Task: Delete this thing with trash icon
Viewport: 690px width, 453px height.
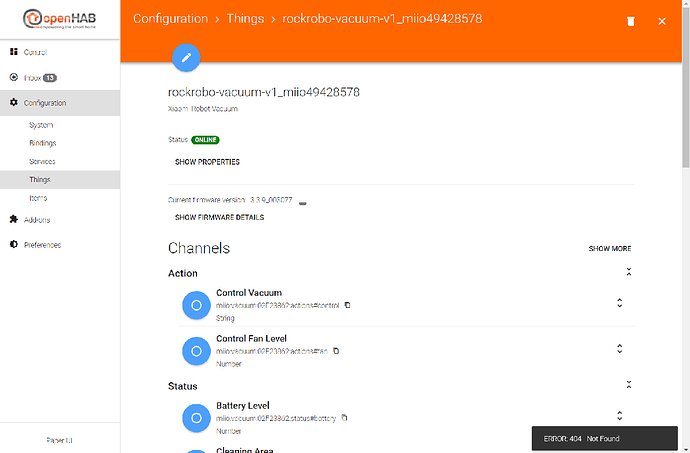Action: click(x=631, y=21)
